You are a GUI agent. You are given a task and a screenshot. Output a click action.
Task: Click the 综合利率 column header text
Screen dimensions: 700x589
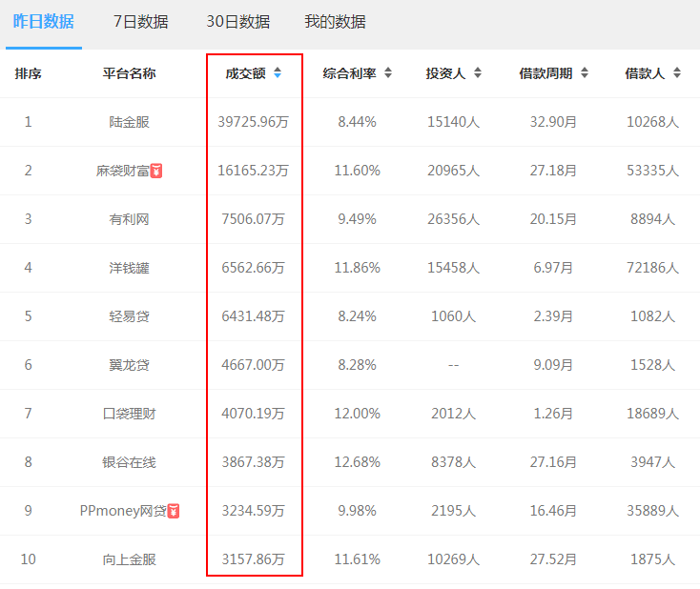coord(350,73)
